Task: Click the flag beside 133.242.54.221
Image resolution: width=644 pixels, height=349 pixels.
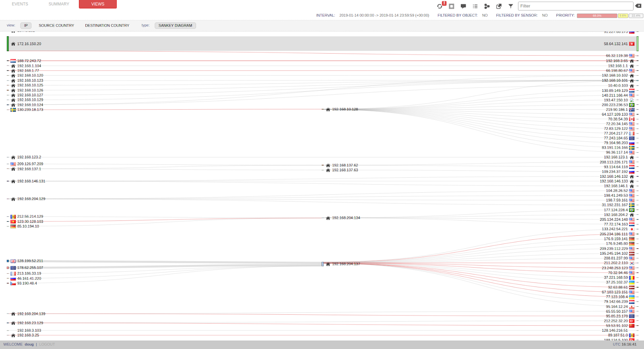Action: (632, 229)
